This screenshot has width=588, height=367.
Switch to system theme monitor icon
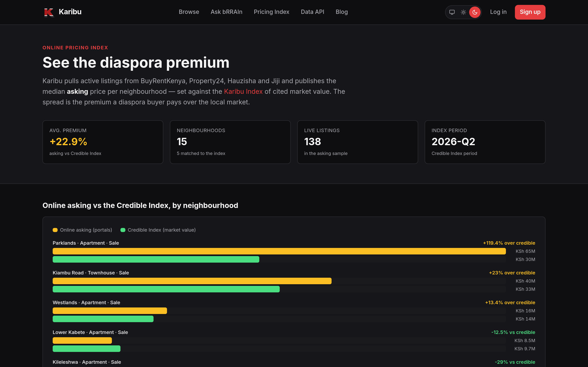[x=452, y=12]
